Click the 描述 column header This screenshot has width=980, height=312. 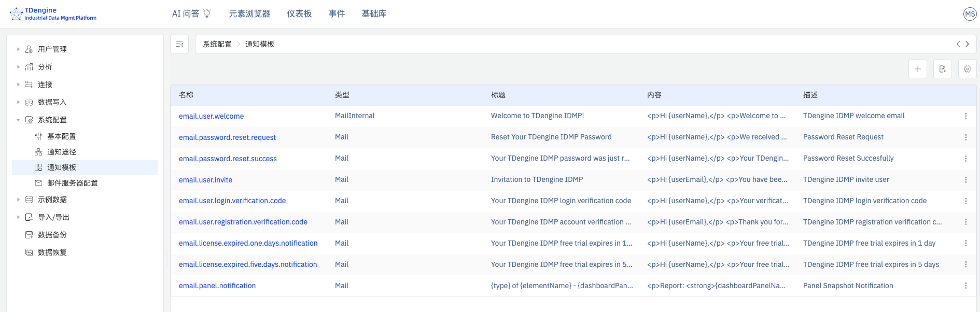[810, 95]
